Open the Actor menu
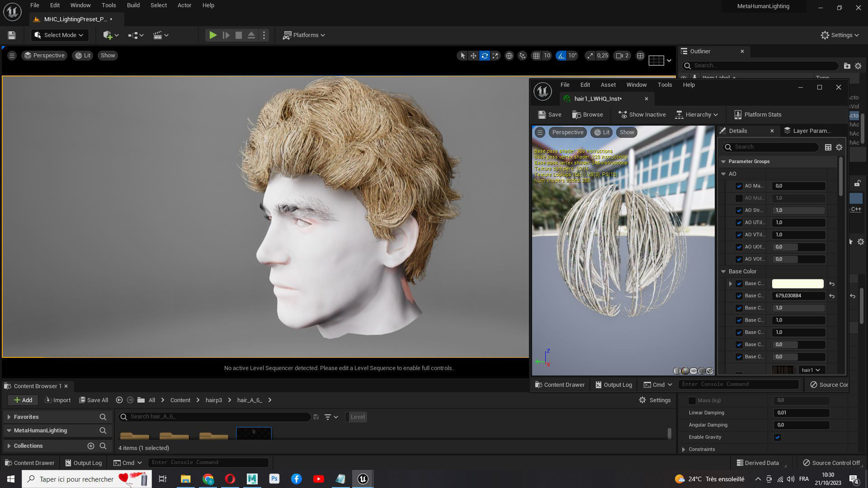Screen dimensions: 868x488 pyautogui.click(x=184, y=5)
